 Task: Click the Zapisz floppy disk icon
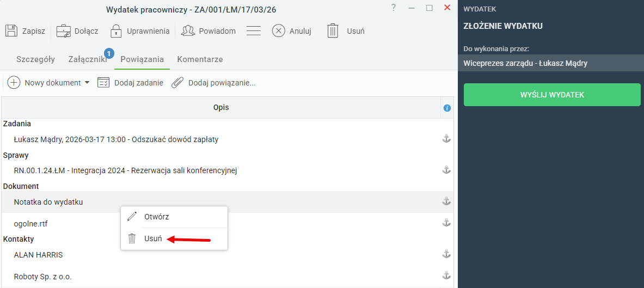click(11, 31)
